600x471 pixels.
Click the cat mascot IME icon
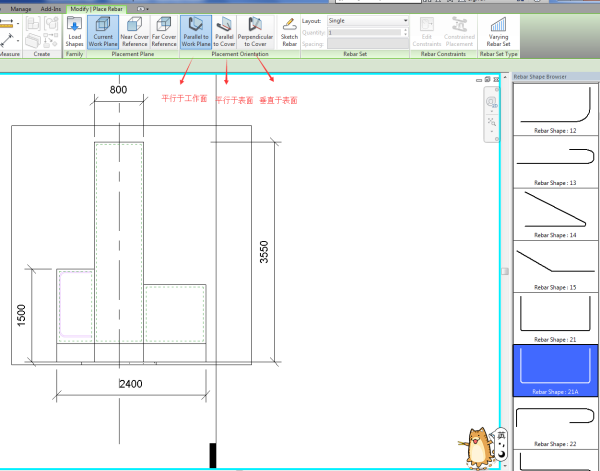click(x=476, y=449)
